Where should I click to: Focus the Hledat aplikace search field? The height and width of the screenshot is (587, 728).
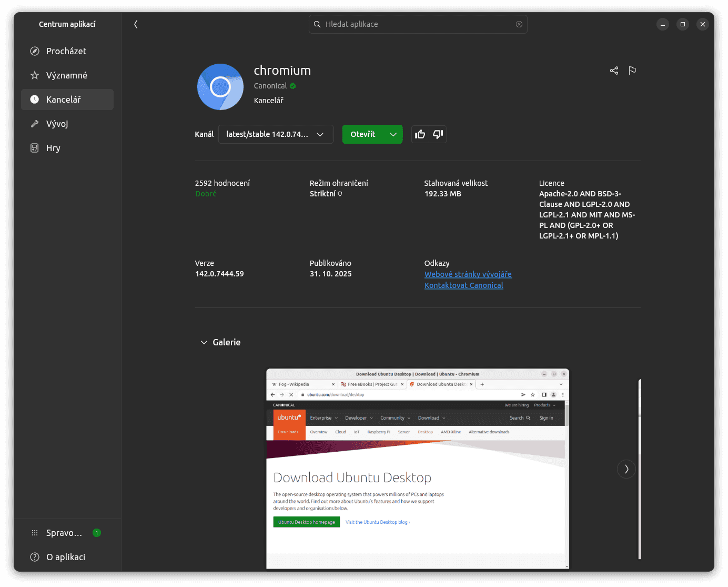pyautogui.click(x=418, y=24)
